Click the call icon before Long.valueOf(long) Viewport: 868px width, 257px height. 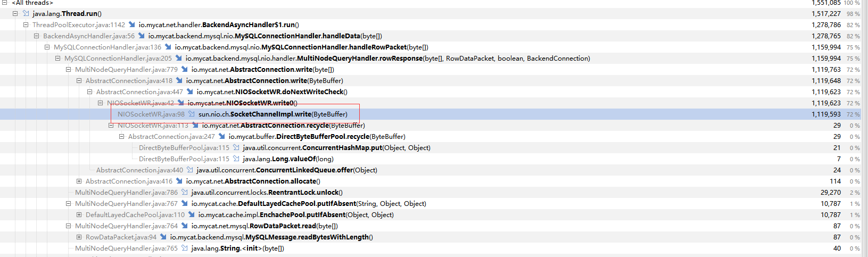[236, 159]
